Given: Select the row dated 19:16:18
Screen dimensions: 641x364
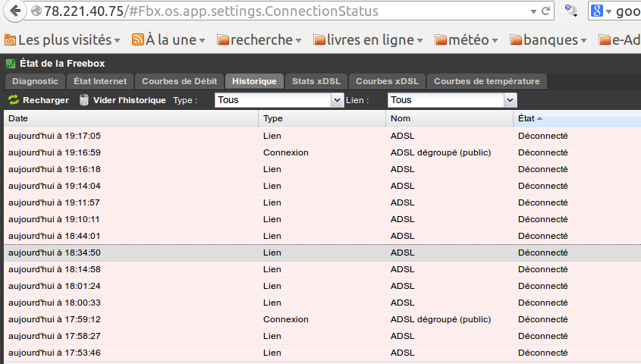Looking at the screenshot, I should click(x=322, y=170).
